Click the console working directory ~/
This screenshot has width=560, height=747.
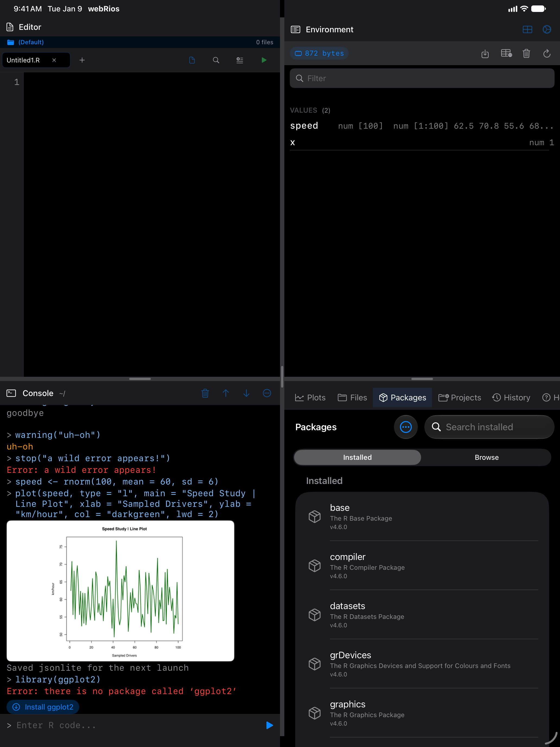click(62, 393)
